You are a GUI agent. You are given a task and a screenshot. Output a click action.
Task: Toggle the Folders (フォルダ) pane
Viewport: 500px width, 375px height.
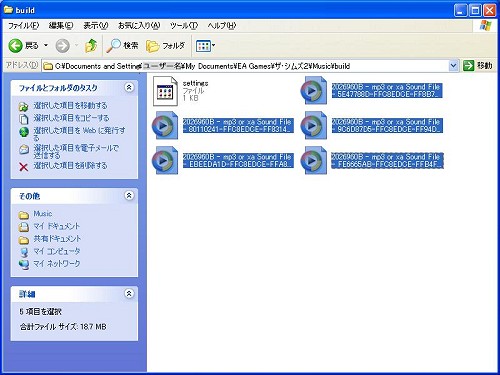click(x=165, y=46)
